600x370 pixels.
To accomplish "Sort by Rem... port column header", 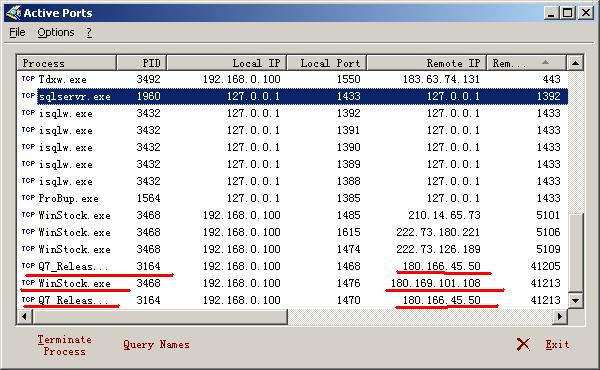I will point(526,63).
